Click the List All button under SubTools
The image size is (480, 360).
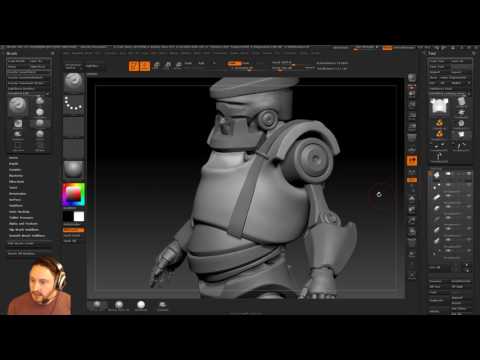[435, 267]
